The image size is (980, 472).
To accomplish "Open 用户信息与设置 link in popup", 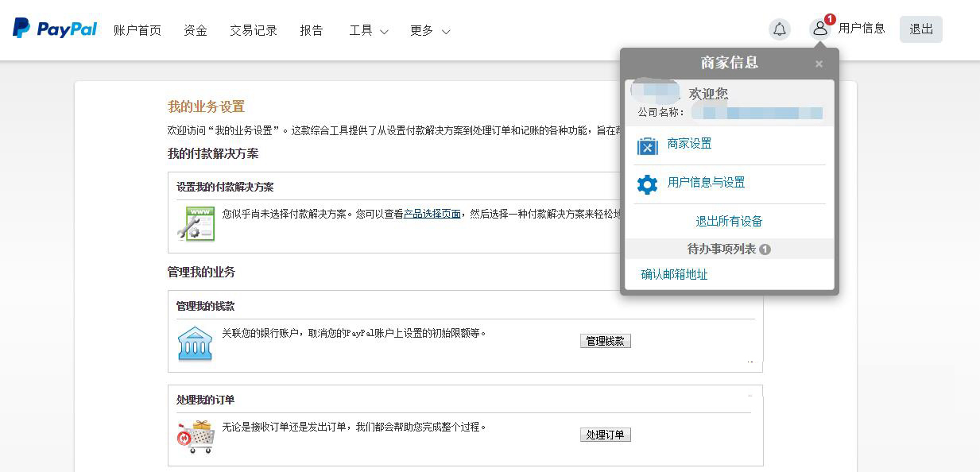I will [x=707, y=183].
